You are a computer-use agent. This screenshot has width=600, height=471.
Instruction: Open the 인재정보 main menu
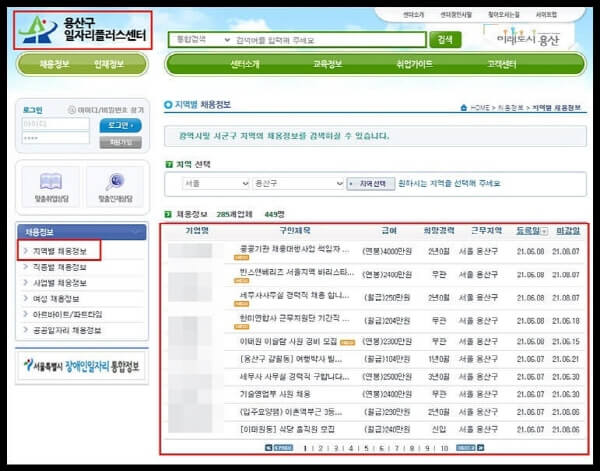109,64
